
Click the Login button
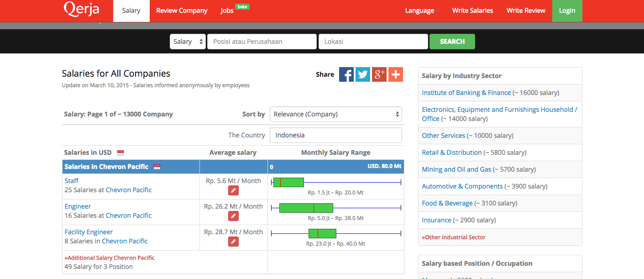567,11
